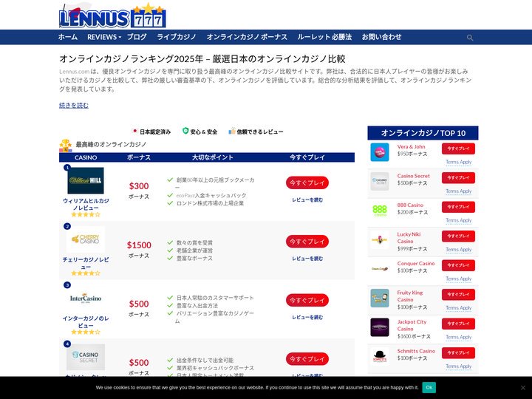Screen dimensions: 532x399
Task: Read the William Hill review link
Action: (307, 200)
